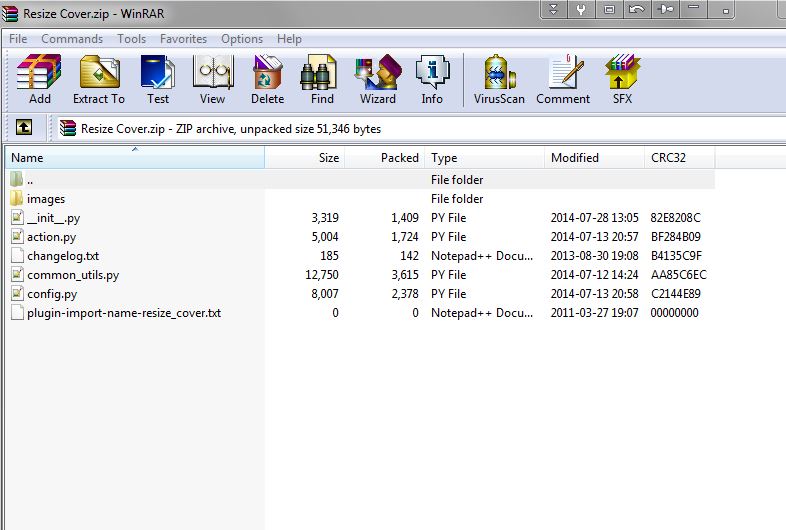The width and height of the screenshot is (786, 530).
Task: Click the WinRAR title bar icon
Action: [10, 14]
